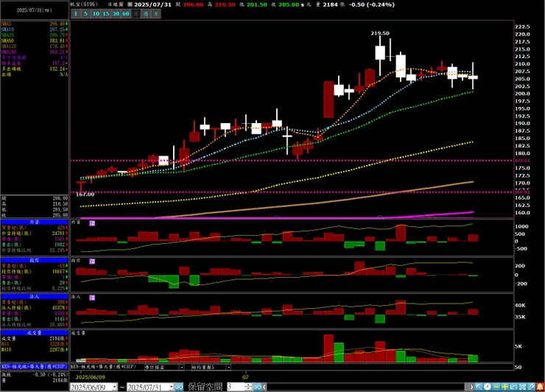Click the return arrow icon in bottom toolbar
The image size is (545, 392).
513,387
